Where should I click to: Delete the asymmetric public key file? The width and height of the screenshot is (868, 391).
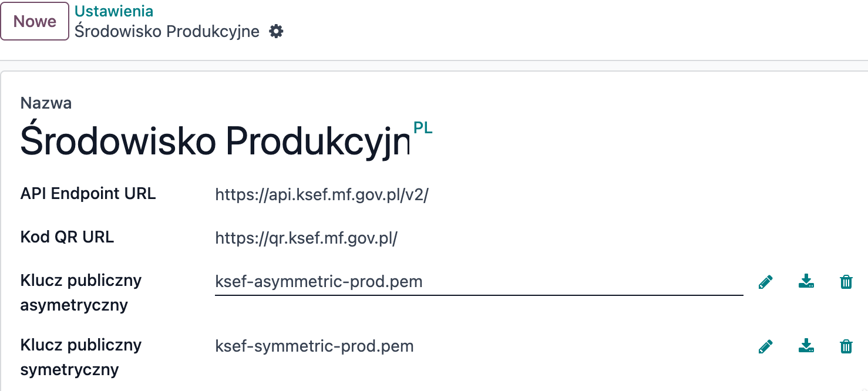pos(846,282)
